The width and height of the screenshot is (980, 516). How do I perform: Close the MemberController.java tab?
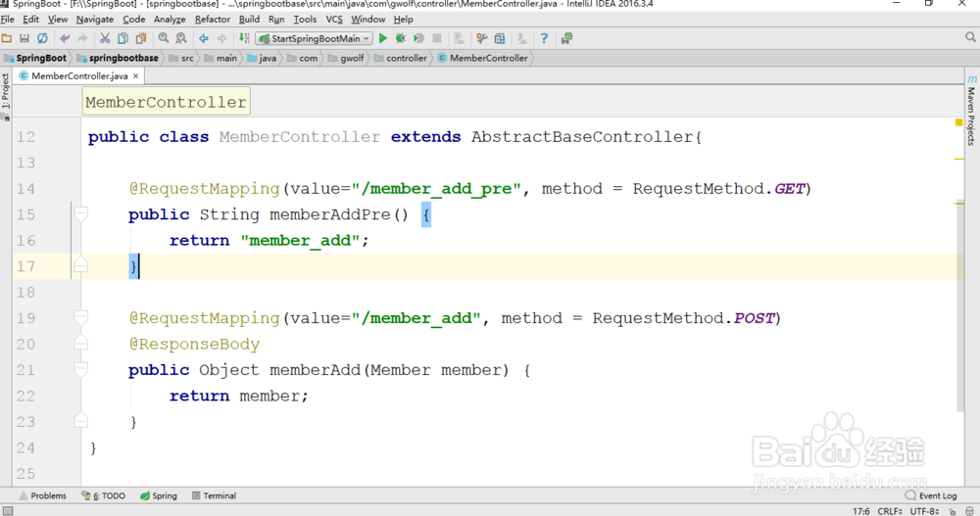(135, 75)
